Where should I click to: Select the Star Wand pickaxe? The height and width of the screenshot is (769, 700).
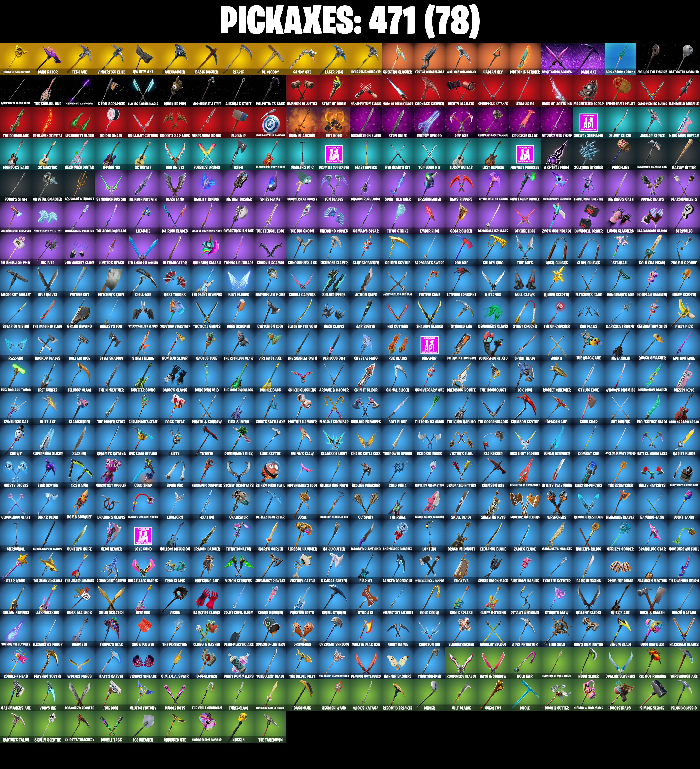[x=16, y=568]
